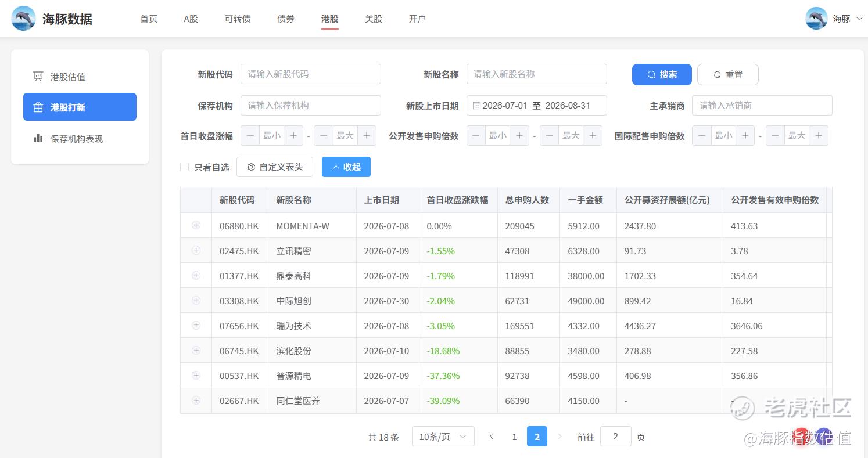Collapse filters with 收起 button
Image resolution: width=868 pixels, height=458 pixels.
346,167
